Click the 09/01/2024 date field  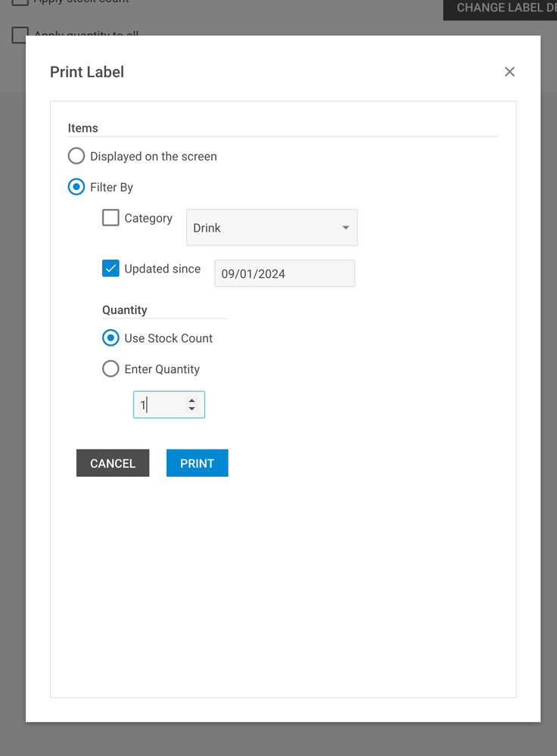pyautogui.click(x=285, y=274)
